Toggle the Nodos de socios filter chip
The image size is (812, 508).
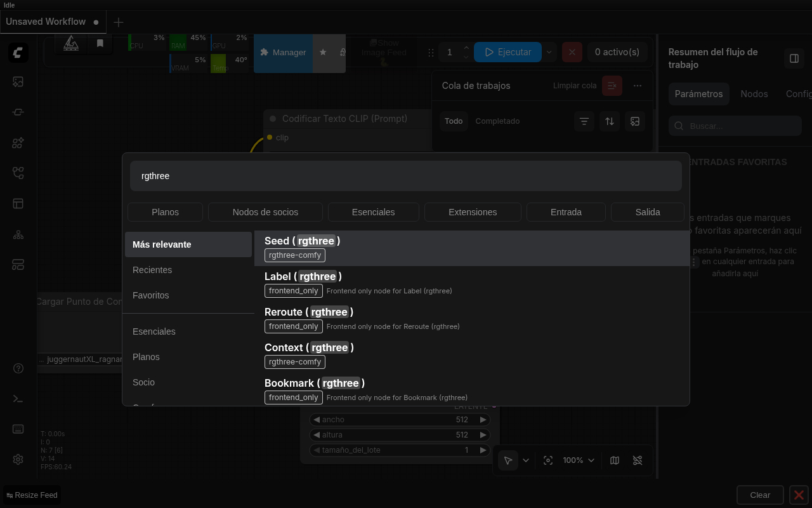pyautogui.click(x=265, y=212)
